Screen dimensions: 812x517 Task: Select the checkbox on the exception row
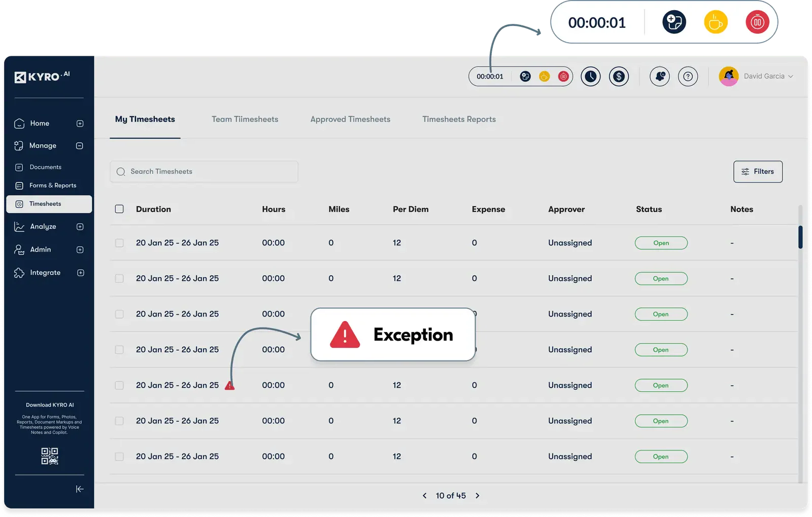click(119, 385)
